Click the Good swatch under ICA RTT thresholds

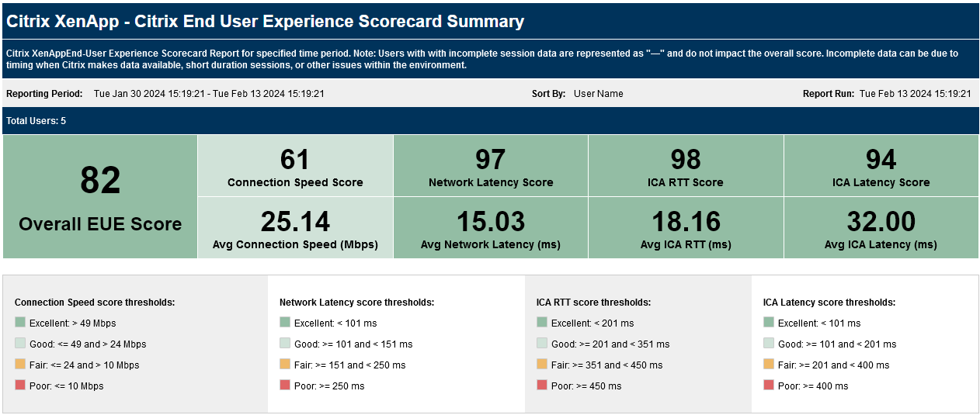tap(542, 344)
